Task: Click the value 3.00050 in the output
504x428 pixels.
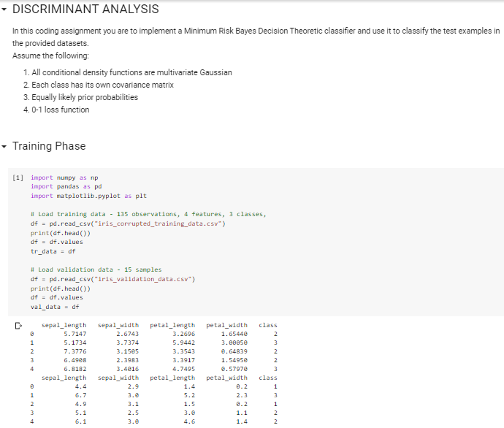Action: (234, 343)
